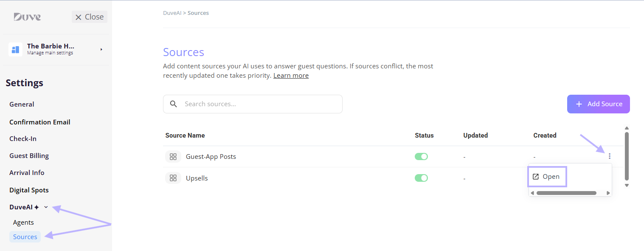
Task: Click the grid icon beside Upsells
Action: pos(173,178)
